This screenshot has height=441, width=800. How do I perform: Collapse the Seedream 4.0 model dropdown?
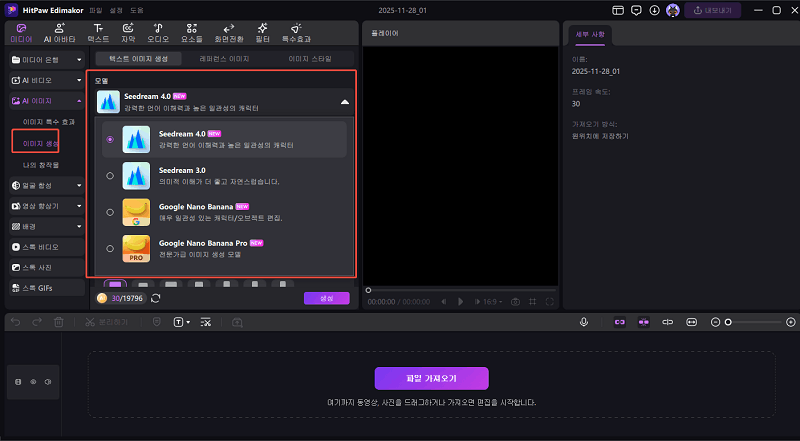[345, 102]
